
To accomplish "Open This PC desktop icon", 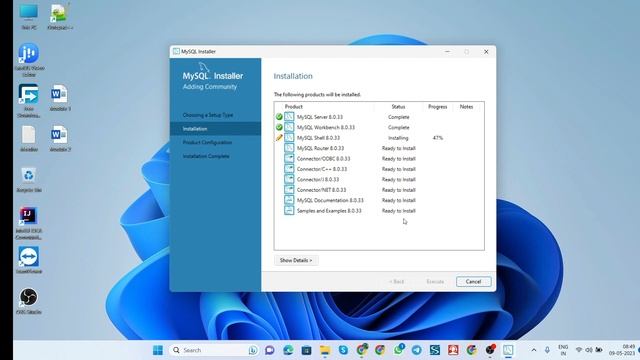I will 29,16.
